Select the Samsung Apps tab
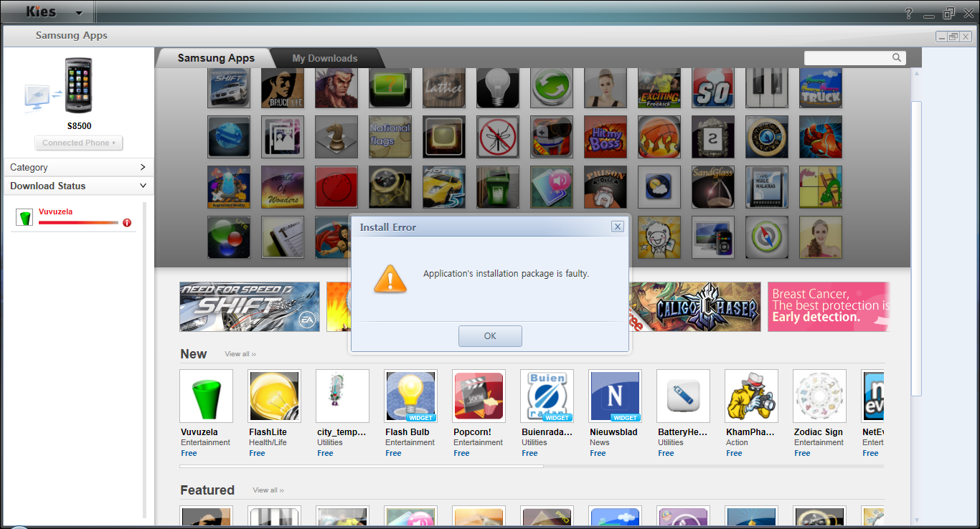The image size is (980, 529). pyautogui.click(x=216, y=58)
